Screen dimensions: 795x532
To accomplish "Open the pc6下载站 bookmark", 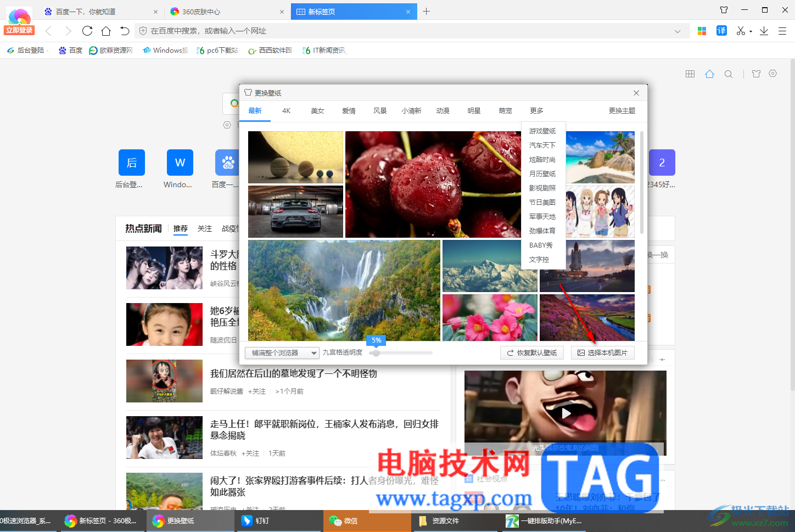I will pos(217,51).
